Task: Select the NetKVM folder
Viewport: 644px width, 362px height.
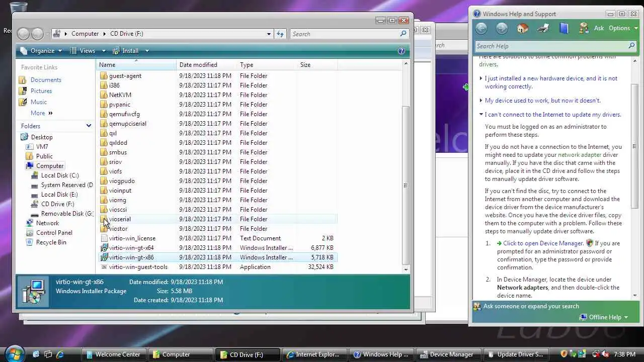Action: click(x=120, y=95)
